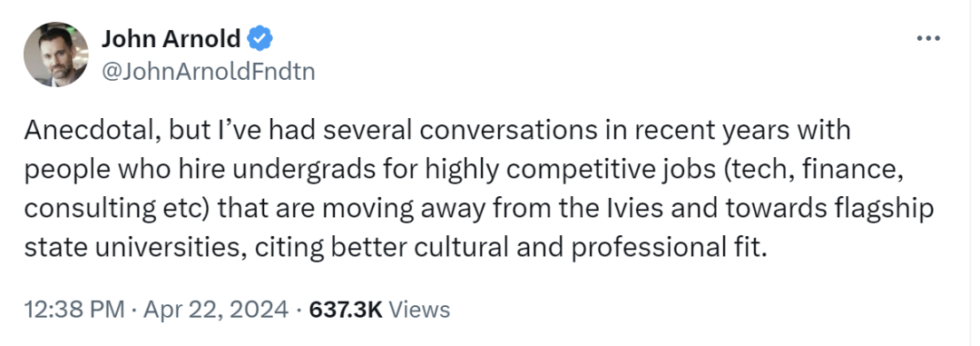
Task: Open the three-dot more options menu
Action: point(928,39)
